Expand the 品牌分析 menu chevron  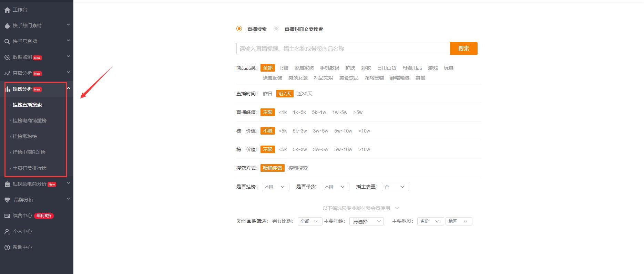coord(68,199)
